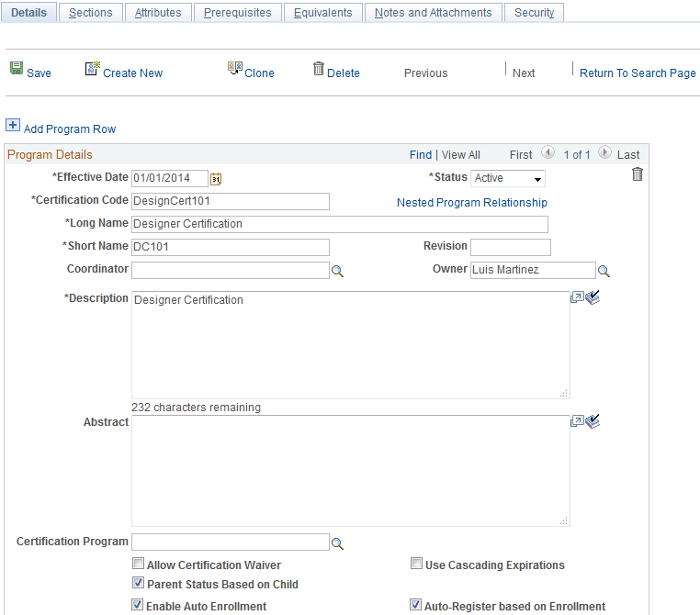
Task: Enable Use Cascading Expirations checkbox
Action: pos(416,564)
